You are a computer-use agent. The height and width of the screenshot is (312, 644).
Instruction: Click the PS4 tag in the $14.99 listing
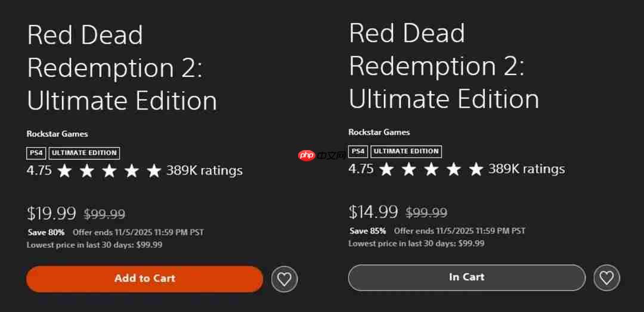click(x=358, y=151)
